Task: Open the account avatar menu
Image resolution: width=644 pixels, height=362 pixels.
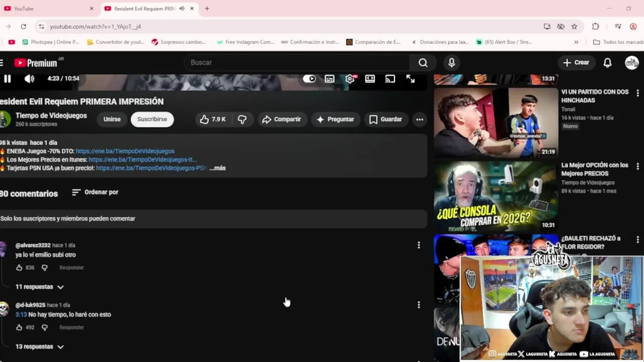Action: click(x=632, y=62)
